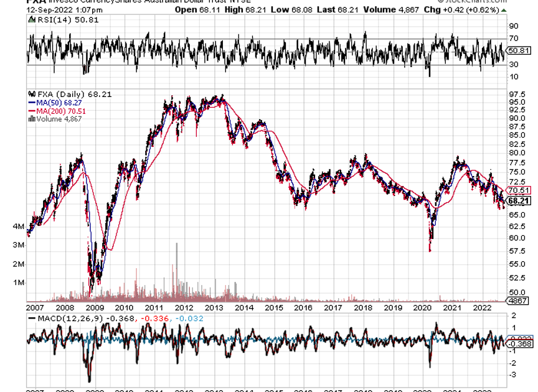Click the Chg +0.42 (+0.62%) header value
Image resolution: width=538 pixels, height=392 pixels.
476,9
